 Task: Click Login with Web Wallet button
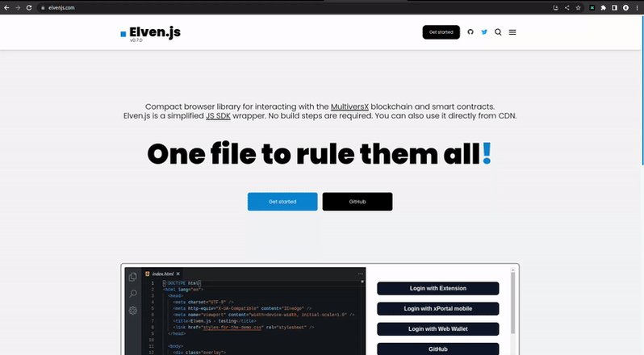pyautogui.click(x=438, y=328)
